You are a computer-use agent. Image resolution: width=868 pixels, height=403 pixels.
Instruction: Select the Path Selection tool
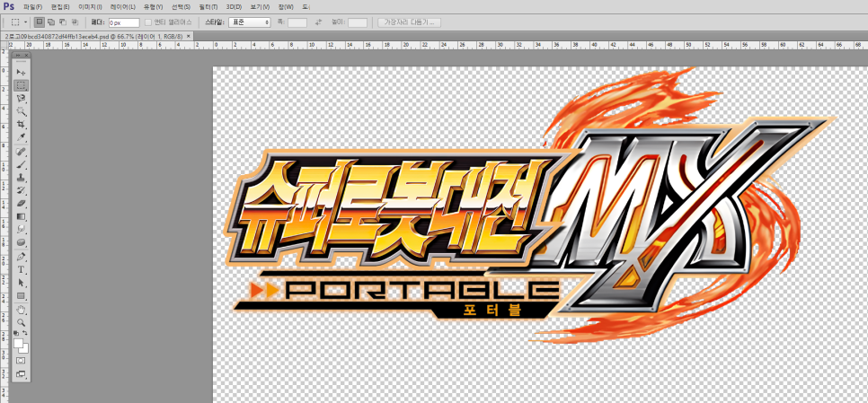[x=21, y=283]
